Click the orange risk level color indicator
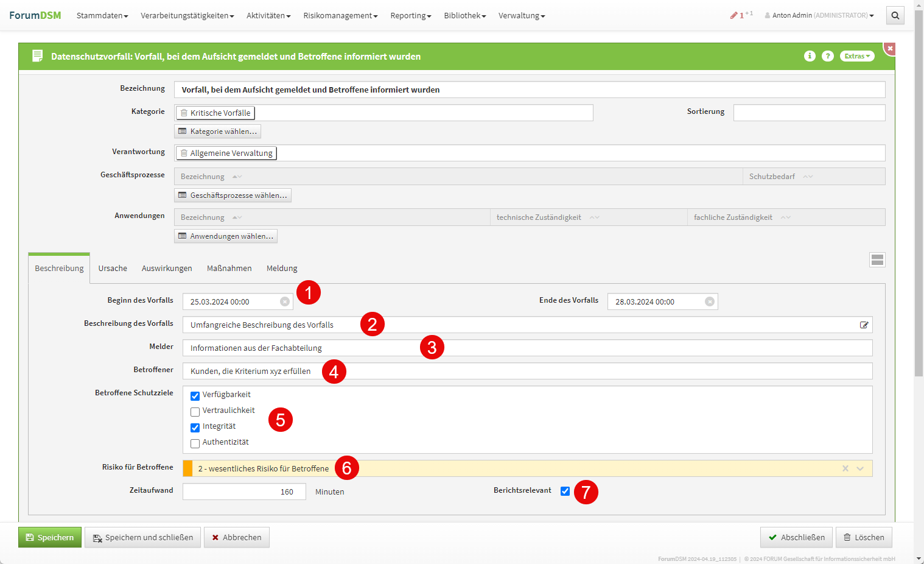Viewport: 924px width, 564px height. pyautogui.click(x=187, y=468)
